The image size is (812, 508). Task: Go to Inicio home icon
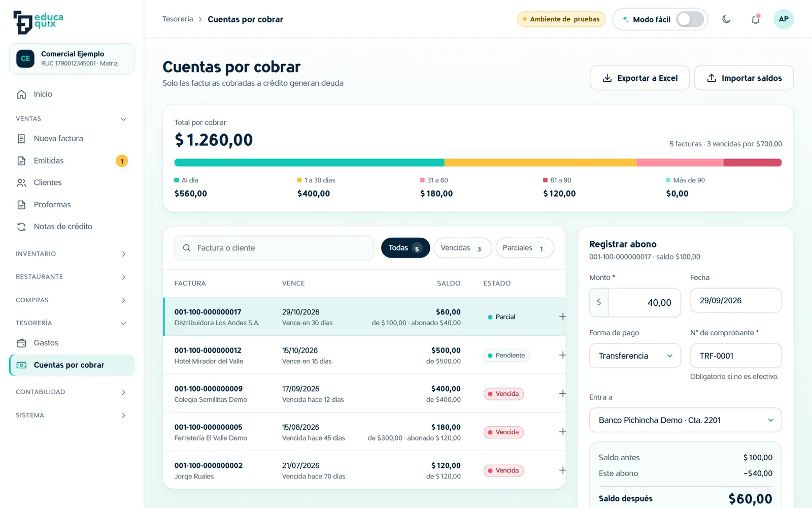(21, 94)
